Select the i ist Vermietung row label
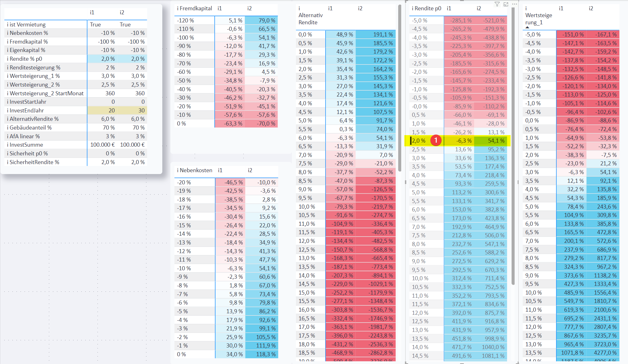Viewport: 628px width, 364px height. tap(26, 24)
